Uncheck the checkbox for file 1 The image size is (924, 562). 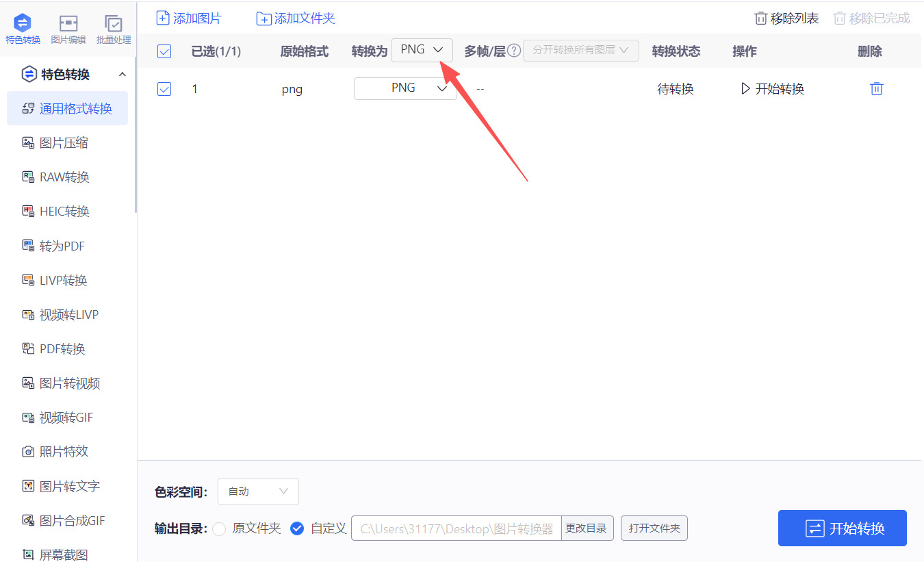click(x=164, y=88)
